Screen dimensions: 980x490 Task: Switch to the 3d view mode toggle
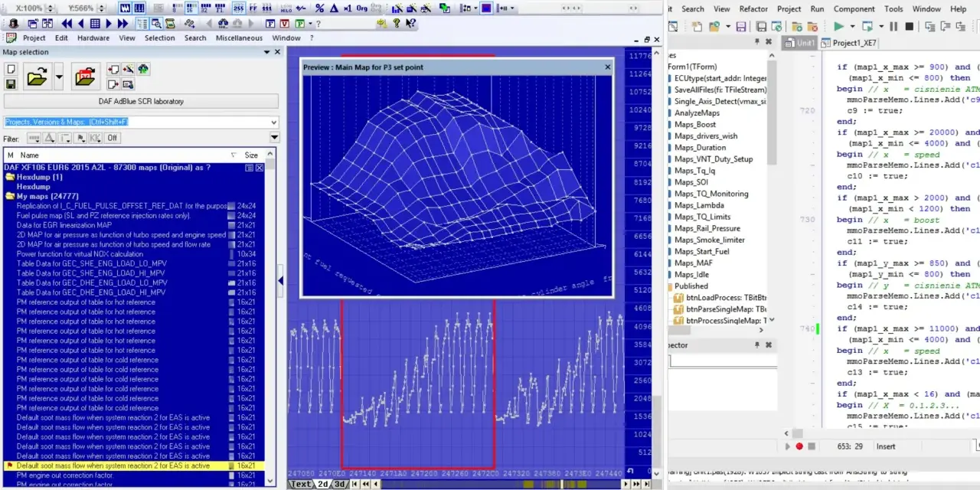point(338,484)
